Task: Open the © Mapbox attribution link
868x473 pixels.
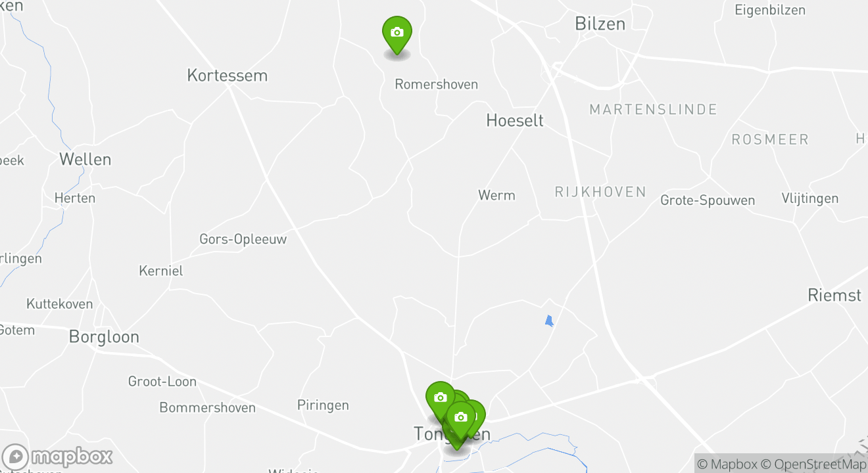Action: [726, 464]
